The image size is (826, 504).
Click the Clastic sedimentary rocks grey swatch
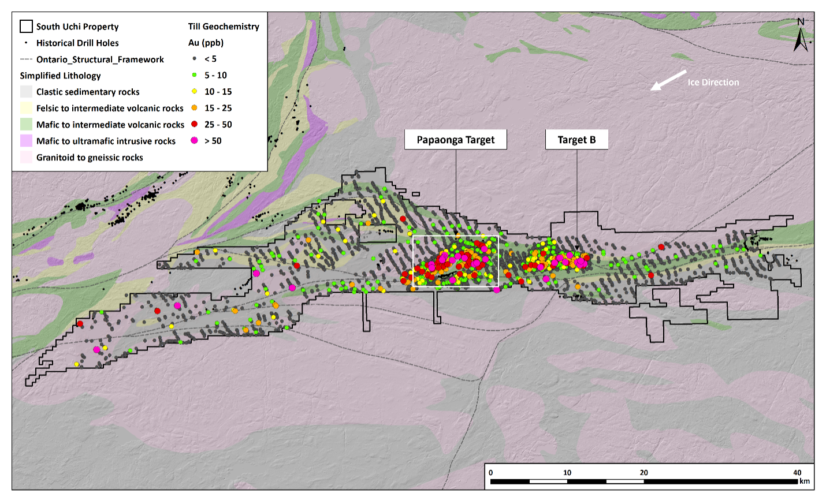(x=26, y=91)
